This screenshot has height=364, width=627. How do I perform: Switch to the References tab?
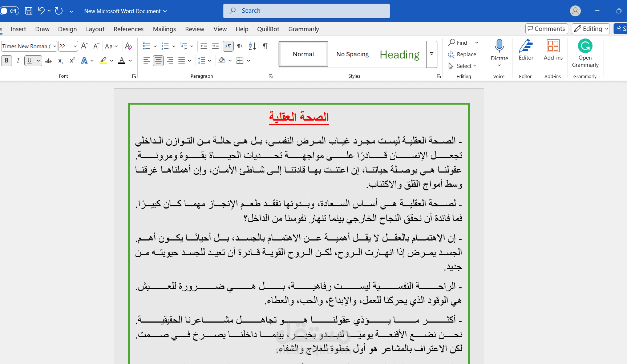[x=129, y=29]
